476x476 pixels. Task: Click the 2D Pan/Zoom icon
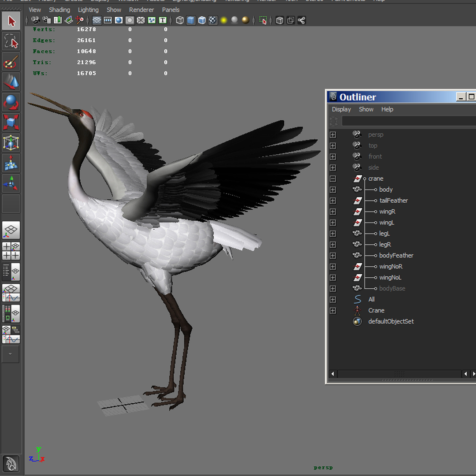point(79,20)
